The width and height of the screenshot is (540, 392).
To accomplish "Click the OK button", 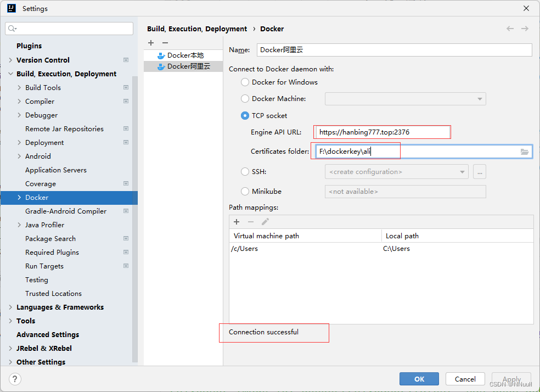I will [419, 379].
